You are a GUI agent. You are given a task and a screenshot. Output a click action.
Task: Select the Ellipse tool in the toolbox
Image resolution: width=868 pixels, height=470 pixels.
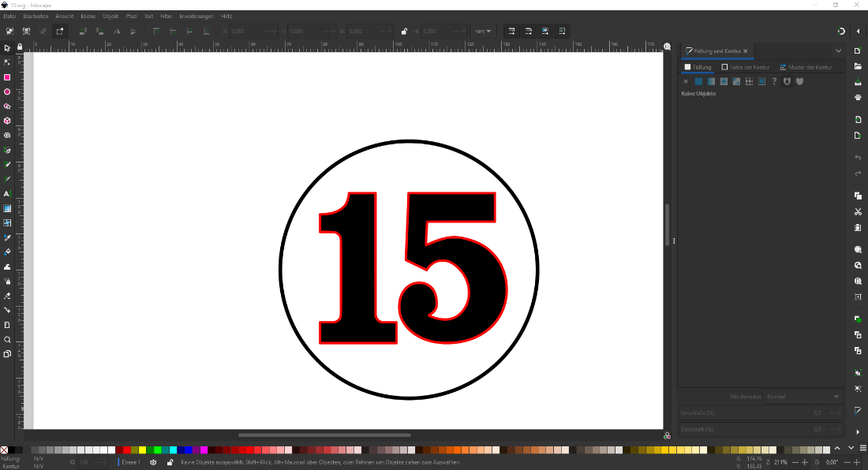coord(7,91)
